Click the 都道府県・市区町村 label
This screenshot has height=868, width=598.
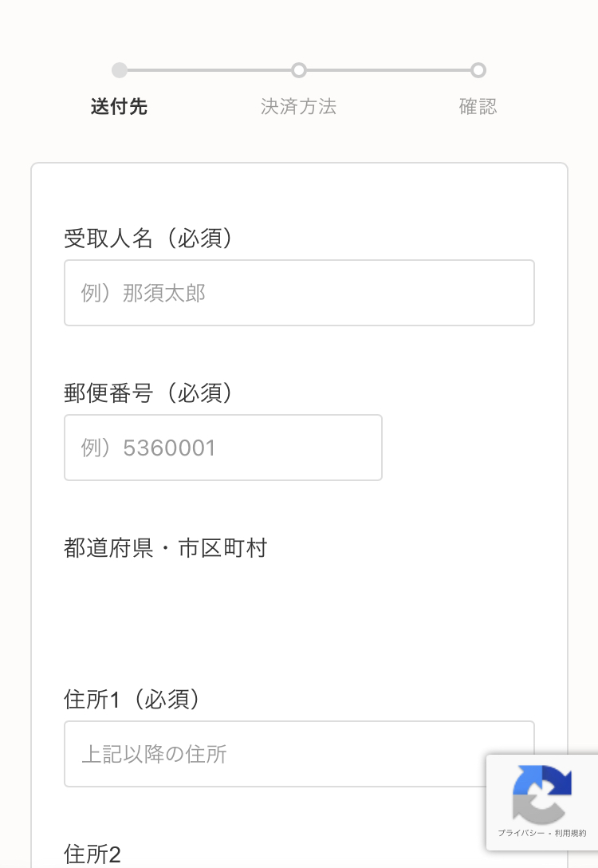tap(166, 548)
